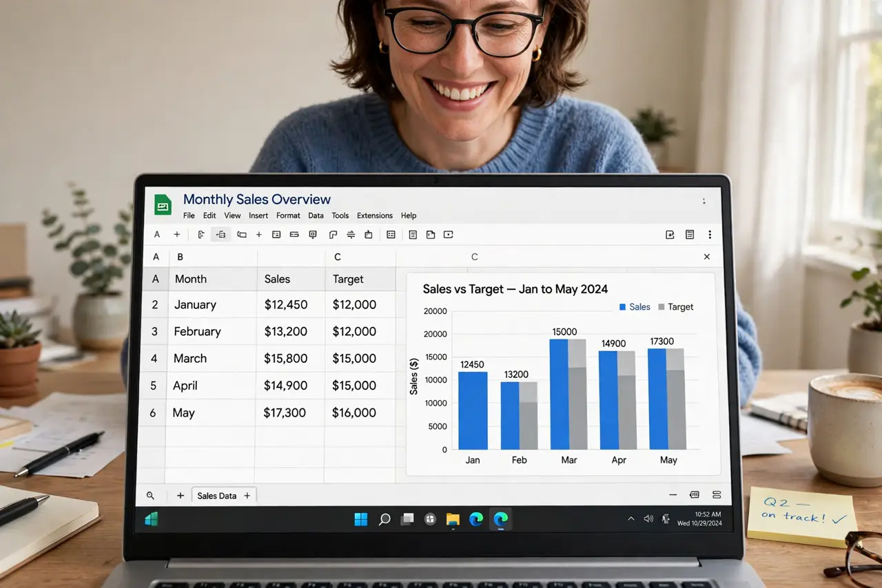Select the "$17,300" cell in the May row
This screenshot has height=588, width=882.
[x=290, y=412]
